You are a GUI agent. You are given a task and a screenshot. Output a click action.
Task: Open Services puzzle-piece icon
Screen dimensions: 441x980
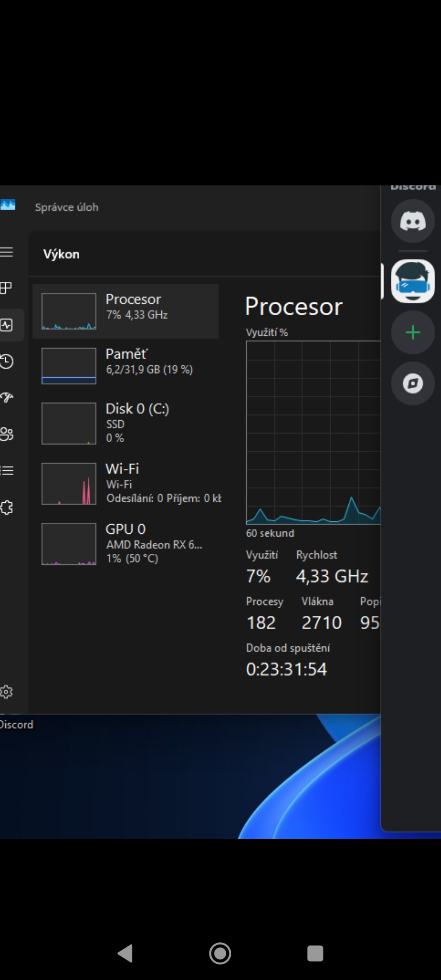[7, 508]
